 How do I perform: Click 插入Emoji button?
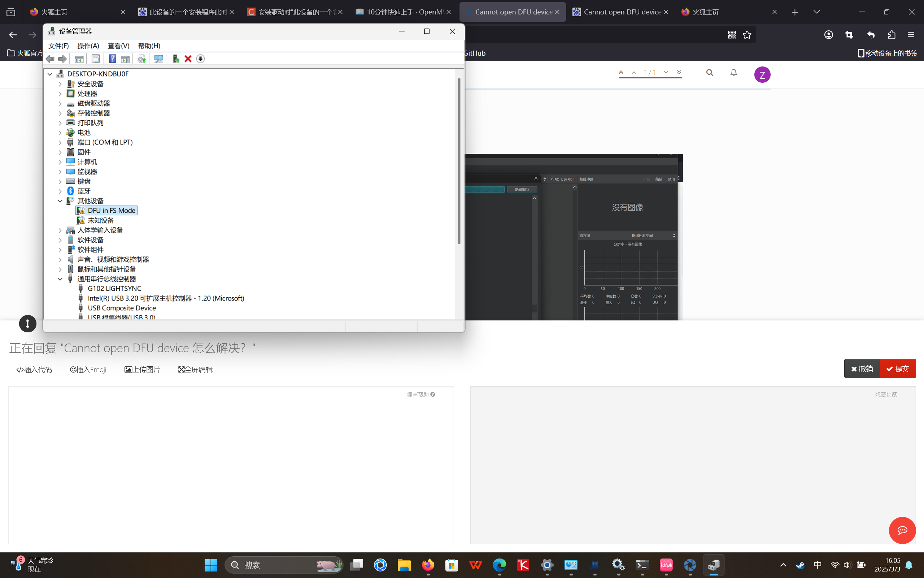tap(88, 370)
